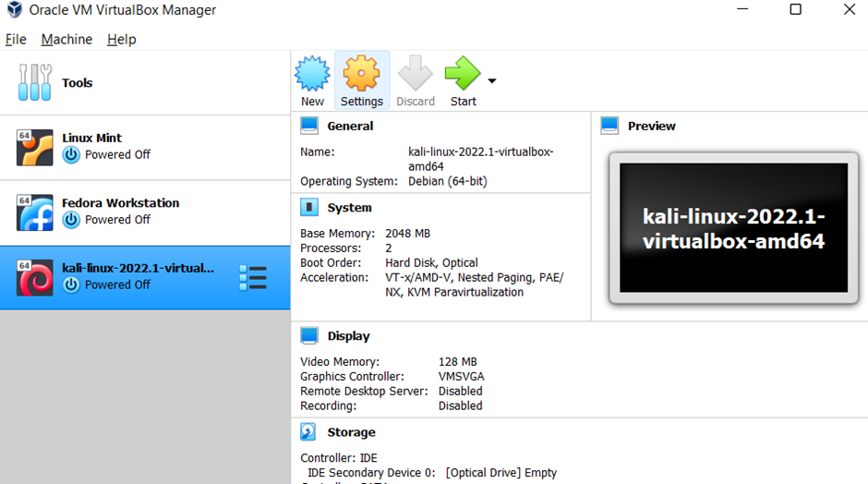Select the Fedora Workstation machine name
Viewport: 868px width, 484px height.
tap(121, 202)
